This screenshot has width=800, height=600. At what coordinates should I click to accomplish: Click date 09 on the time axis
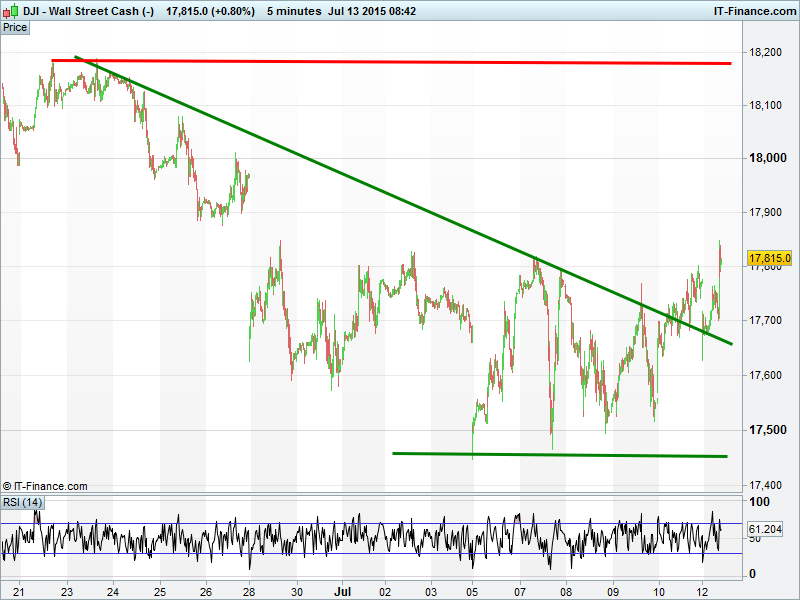[613, 592]
